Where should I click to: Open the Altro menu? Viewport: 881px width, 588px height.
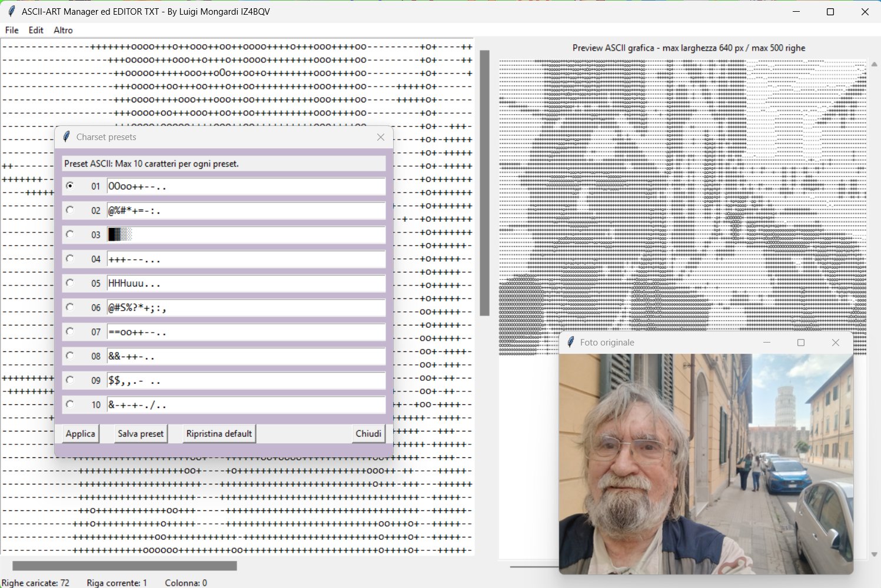click(x=63, y=30)
